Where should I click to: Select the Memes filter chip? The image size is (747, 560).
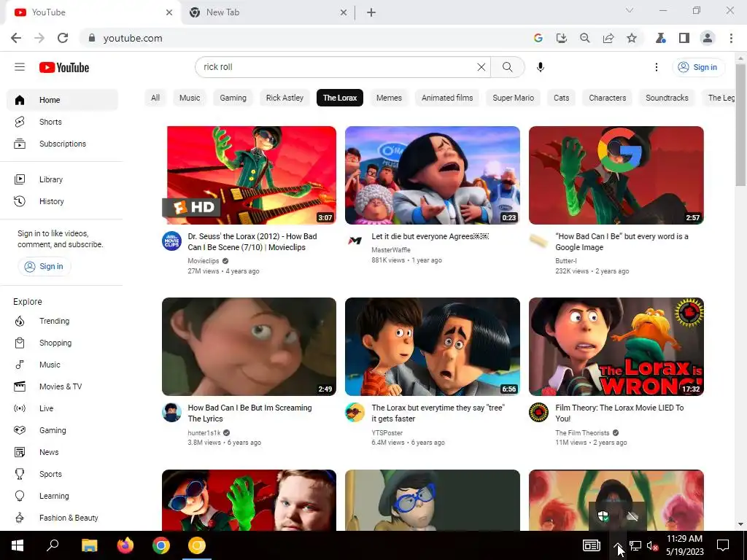pos(390,98)
